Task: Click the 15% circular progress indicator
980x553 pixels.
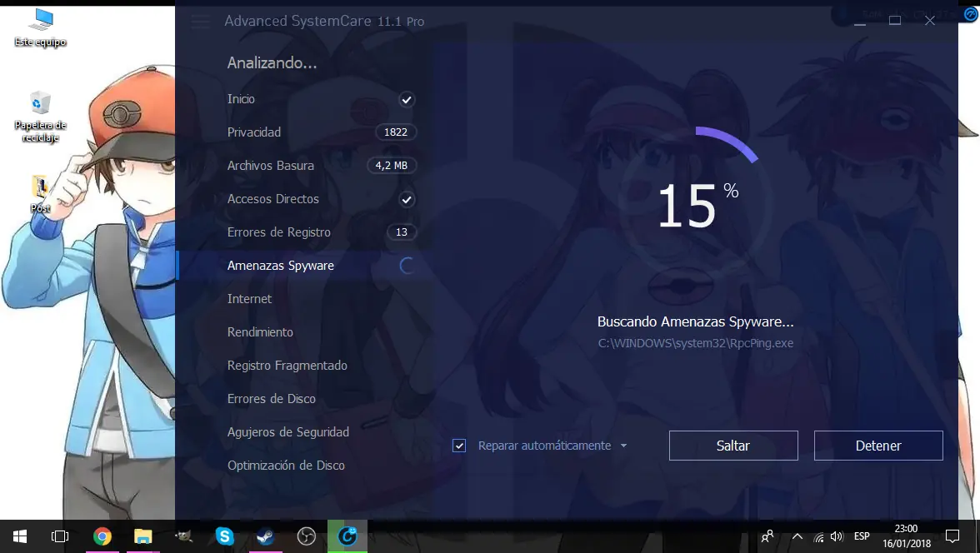Action: coord(698,202)
